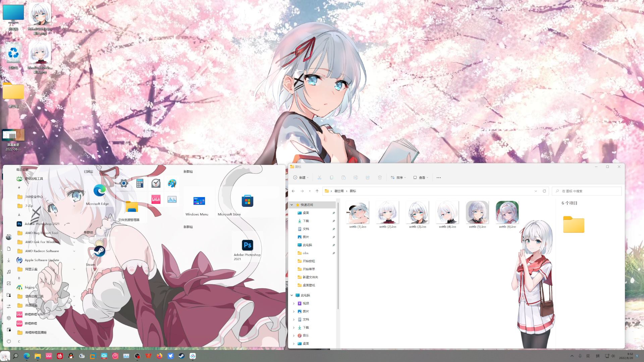The height and width of the screenshot is (362, 644).
Task: Click the 谢丝塔 breadcrumb in address bar
Action: [x=339, y=191]
